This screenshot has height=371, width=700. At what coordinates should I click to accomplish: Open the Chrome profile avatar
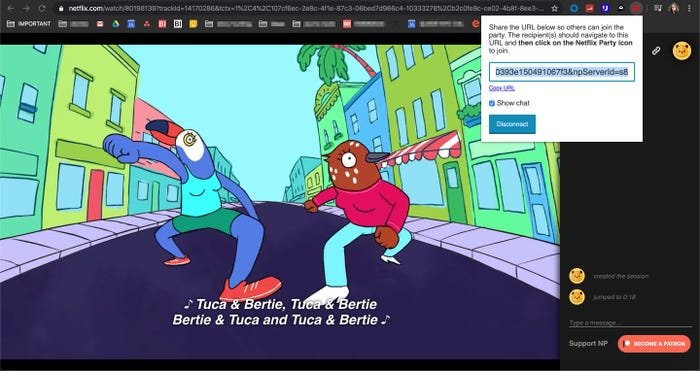(x=673, y=8)
